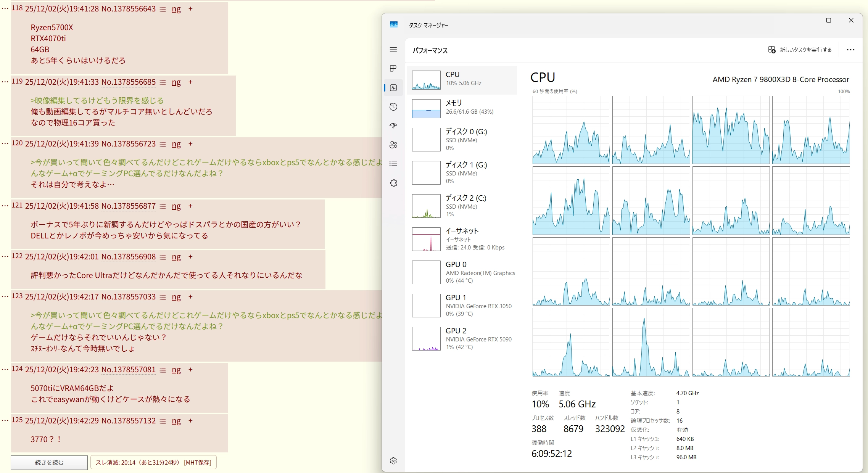Click the 続きを読む button

[x=49, y=462]
